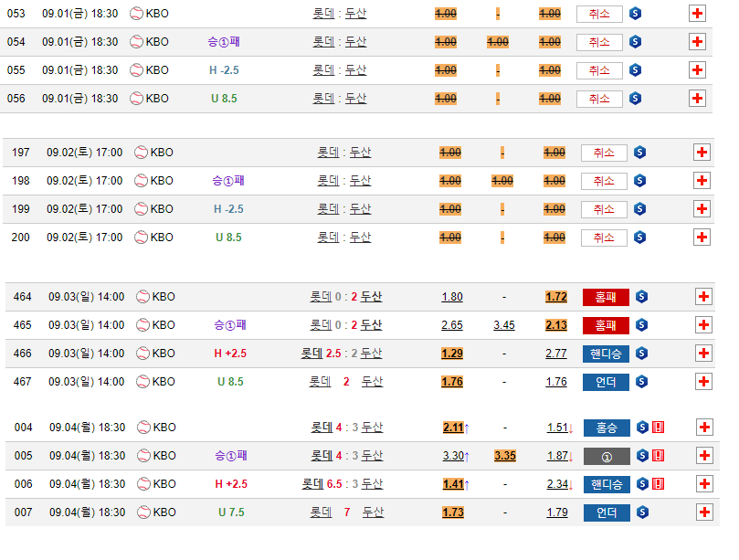739x560 pixels.
Task: Expand row 053 with the red plus
Action: [x=697, y=14]
